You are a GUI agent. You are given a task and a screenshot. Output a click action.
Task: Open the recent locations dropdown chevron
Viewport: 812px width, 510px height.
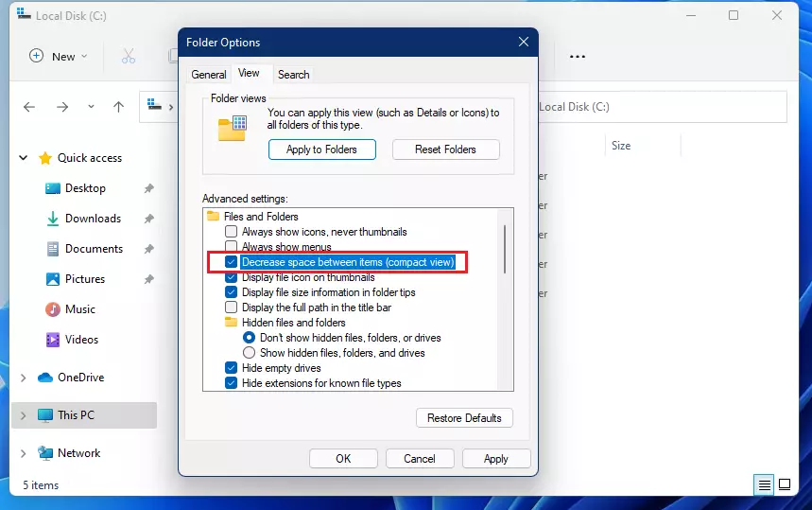click(x=91, y=107)
